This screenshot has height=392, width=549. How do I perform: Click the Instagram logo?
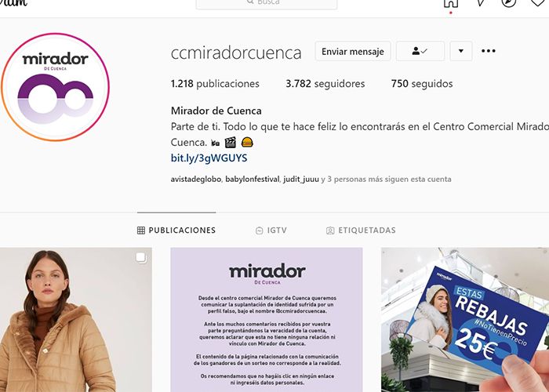click(13, 3)
